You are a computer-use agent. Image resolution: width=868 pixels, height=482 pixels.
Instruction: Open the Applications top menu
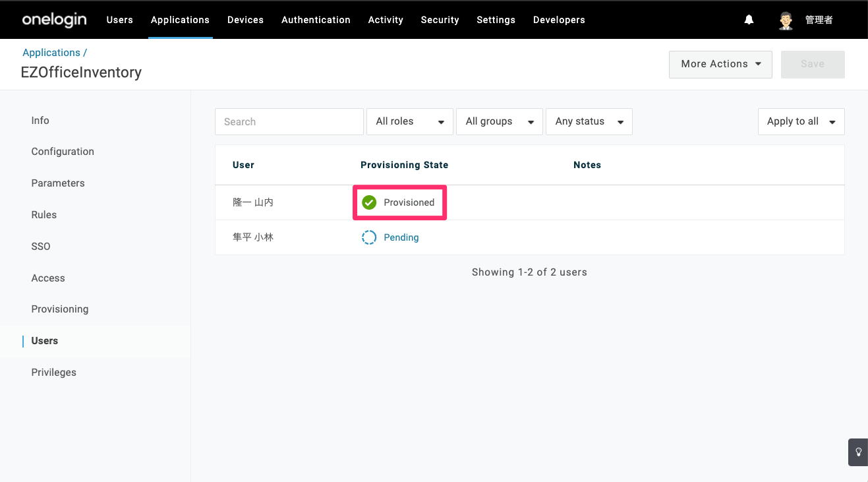[180, 20]
